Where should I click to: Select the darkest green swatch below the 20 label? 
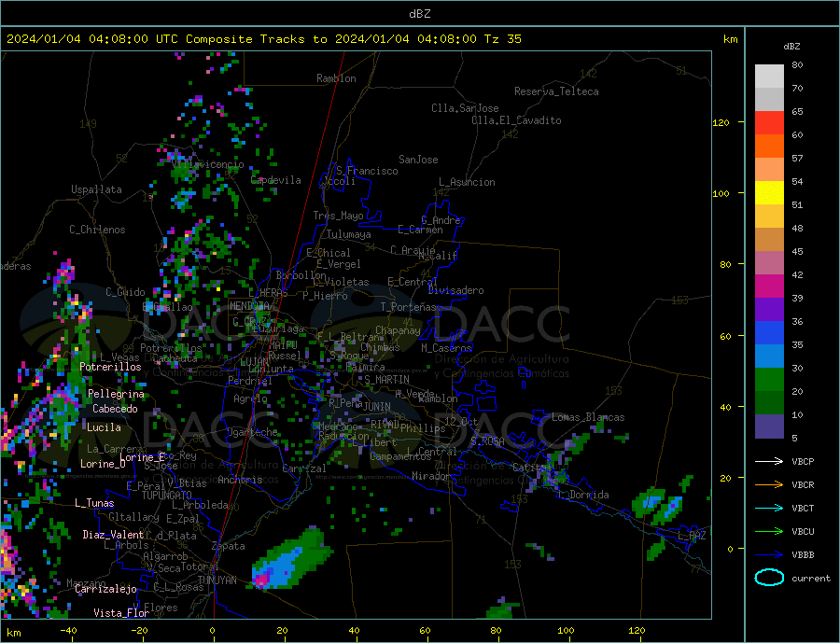click(769, 403)
